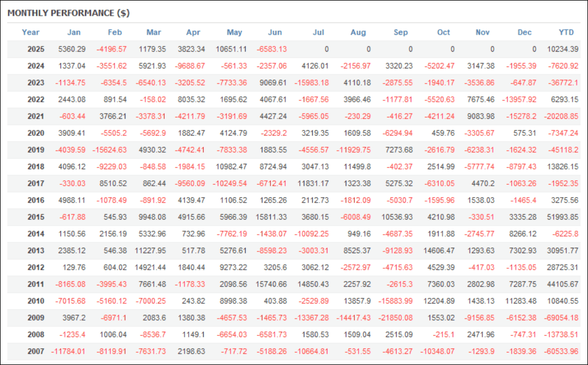Click the 2013 October value 14606.47
Viewport: 588px width, 365px height.
point(439,251)
